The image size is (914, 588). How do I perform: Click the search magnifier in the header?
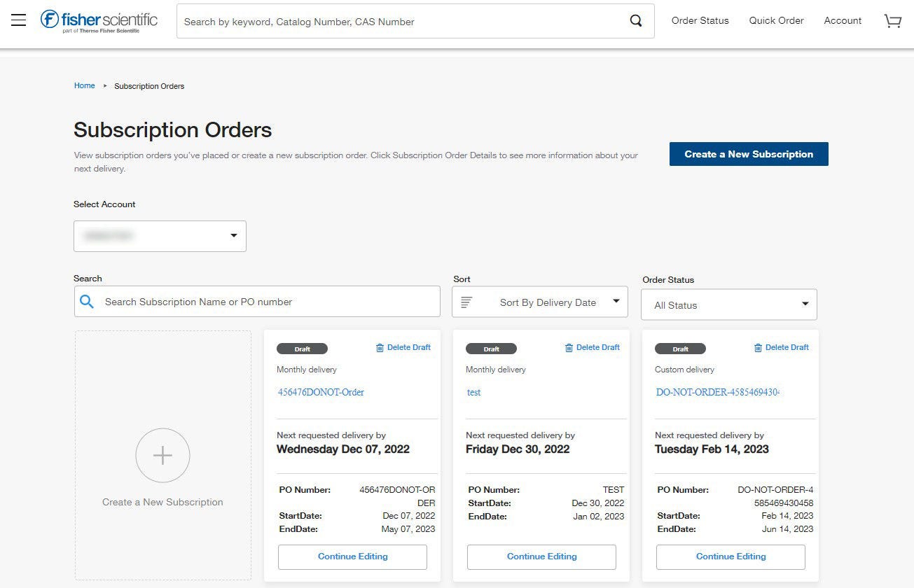(x=635, y=21)
